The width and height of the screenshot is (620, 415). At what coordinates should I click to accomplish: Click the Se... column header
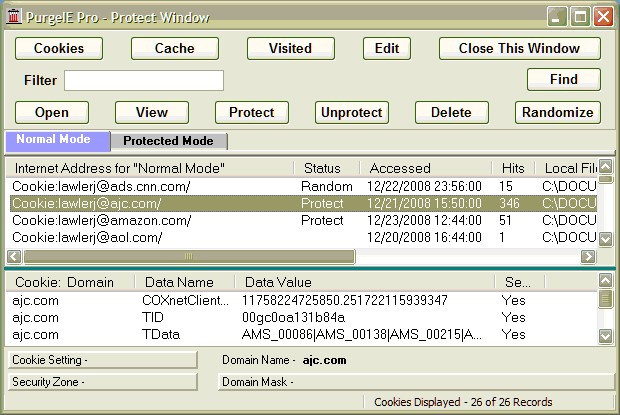click(520, 282)
